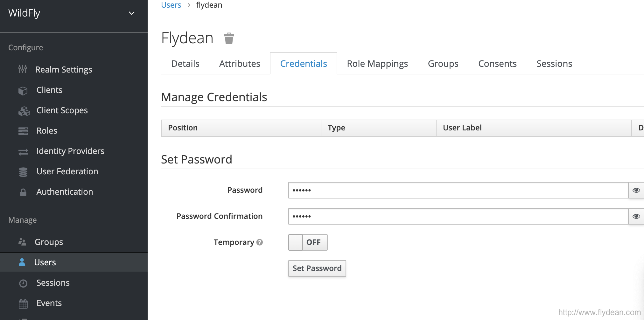Expand the WildFly realm dropdown chevron
This screenshot has height=320, width=644.
[132, 13]
